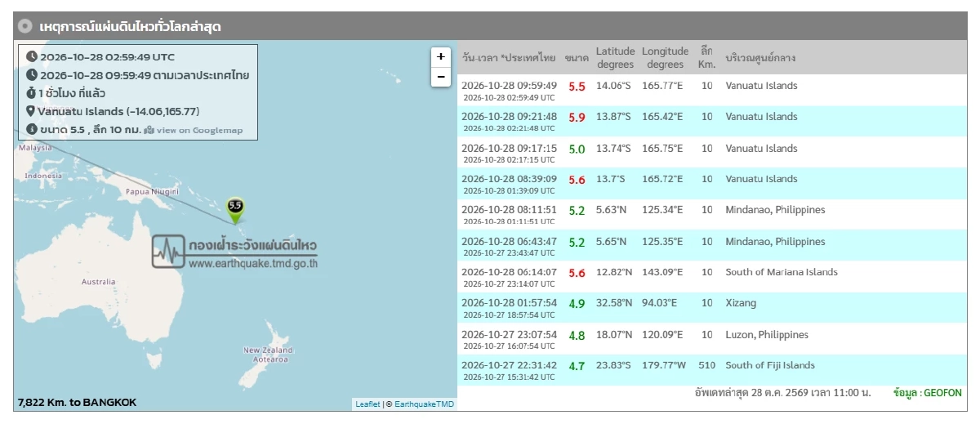This screenshot has width=980, height=424.
Task: Click the Xizang earthquake location
Action: click(741, 303)
